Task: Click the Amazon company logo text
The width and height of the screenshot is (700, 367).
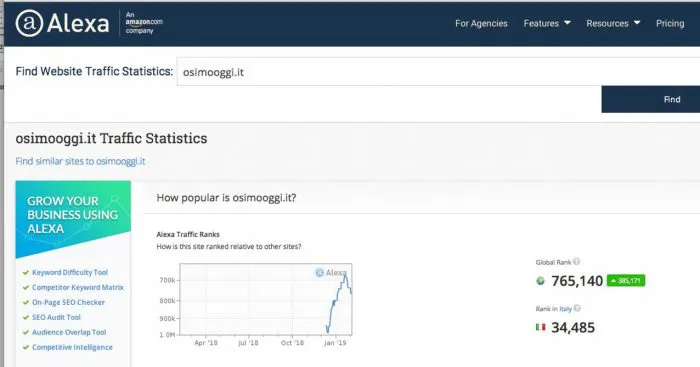Action: [144, 23]
